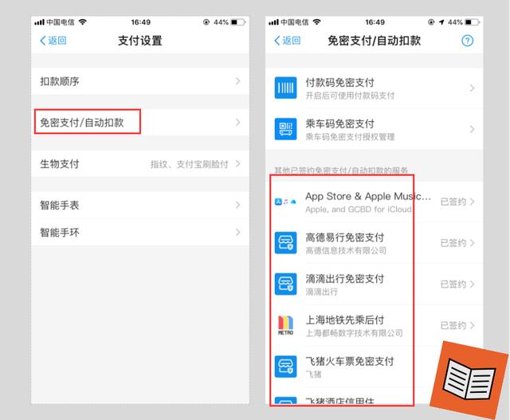Open 免密支付/自动扣款 setting row
The width and height of the screenshot is (510, 420).
140,122
